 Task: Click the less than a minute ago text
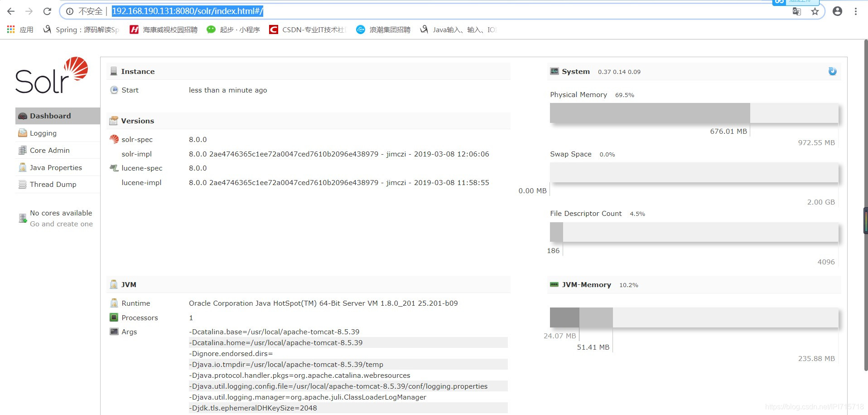pos(228,90)
